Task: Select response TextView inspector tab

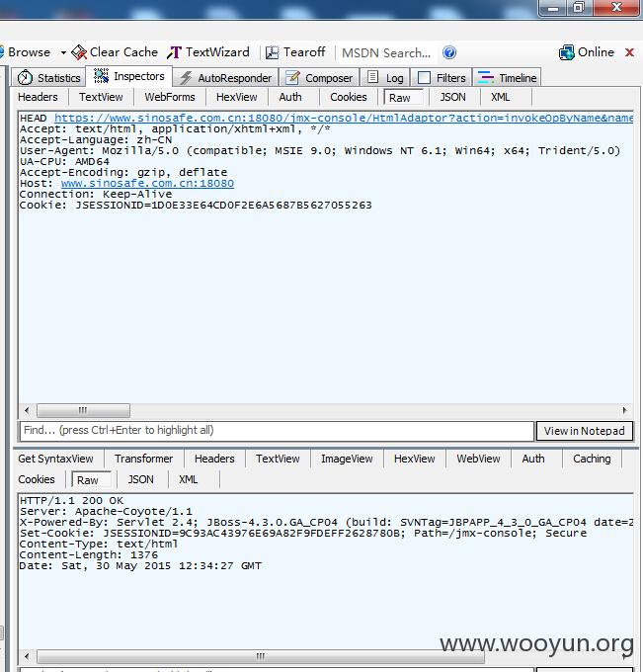Action: pos(278,459)
